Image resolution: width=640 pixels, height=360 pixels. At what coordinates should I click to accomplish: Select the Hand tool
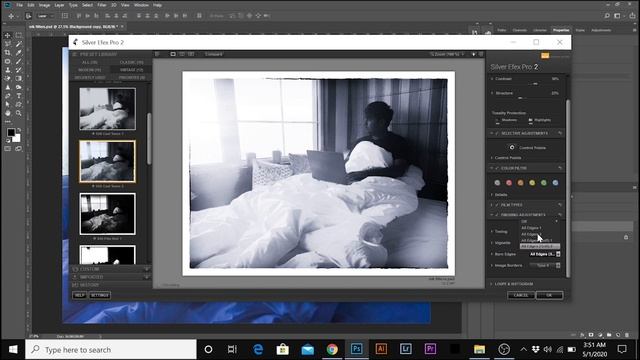(x=7, y=113)
